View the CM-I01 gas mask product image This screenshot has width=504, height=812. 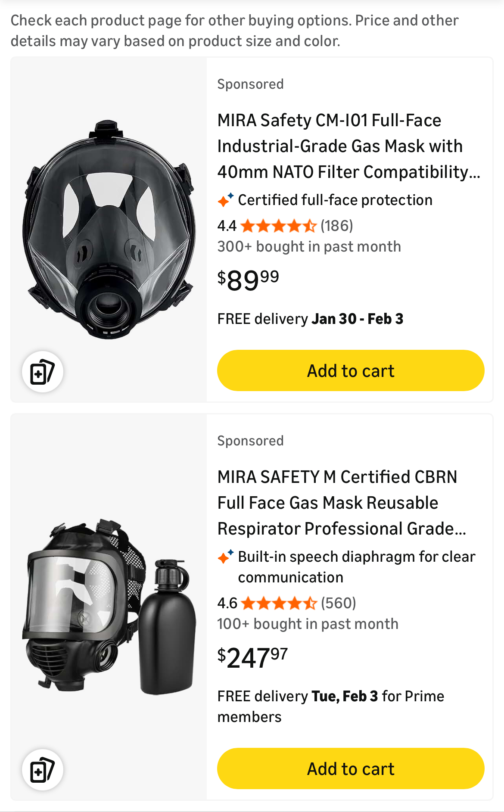(x=109, y=229)
